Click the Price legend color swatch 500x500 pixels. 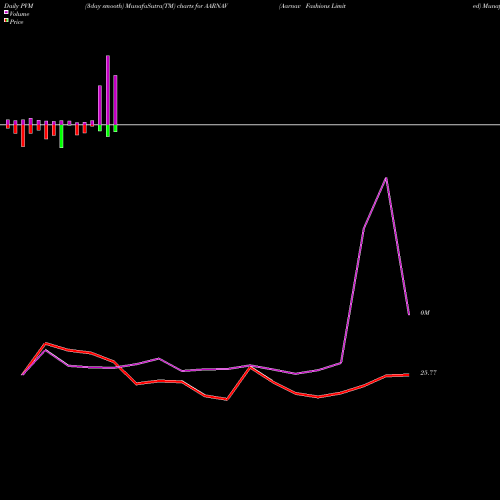[x=6, y=21]
